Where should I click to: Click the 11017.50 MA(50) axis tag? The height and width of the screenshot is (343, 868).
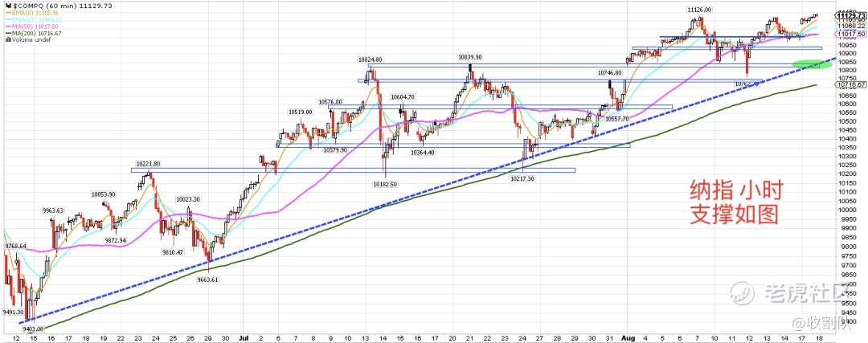850,35
